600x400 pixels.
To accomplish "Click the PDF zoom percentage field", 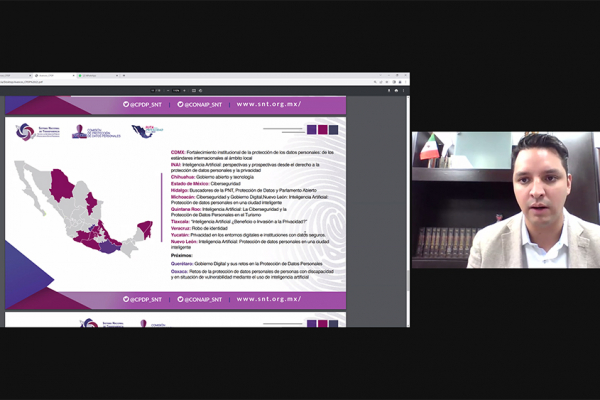I will coord(176,91).
